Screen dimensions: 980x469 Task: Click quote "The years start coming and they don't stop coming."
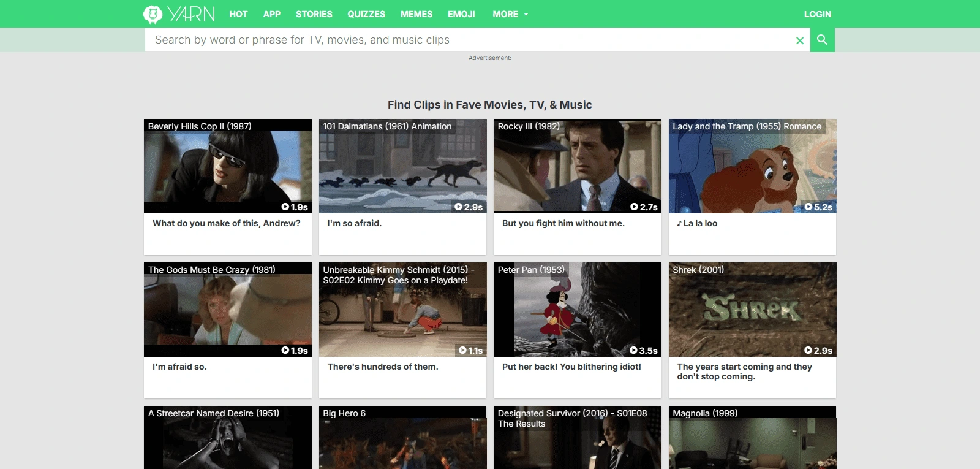[x=745, y=372]
